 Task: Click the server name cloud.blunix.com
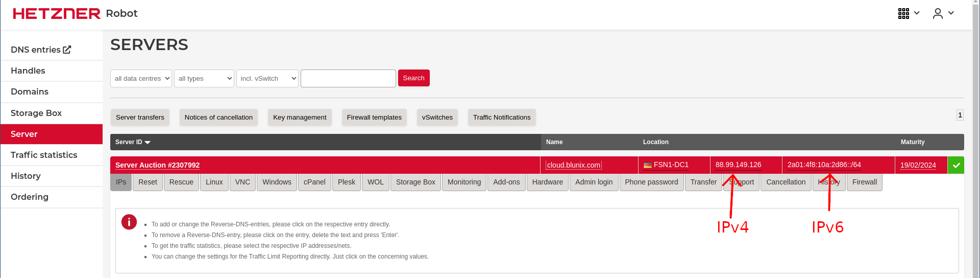(x=574, y=165)
